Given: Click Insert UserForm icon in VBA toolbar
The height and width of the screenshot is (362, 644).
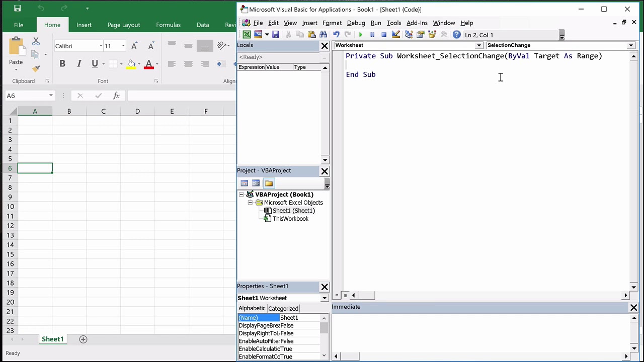Looking at the screenshot, I should click(x=259, y=35).
